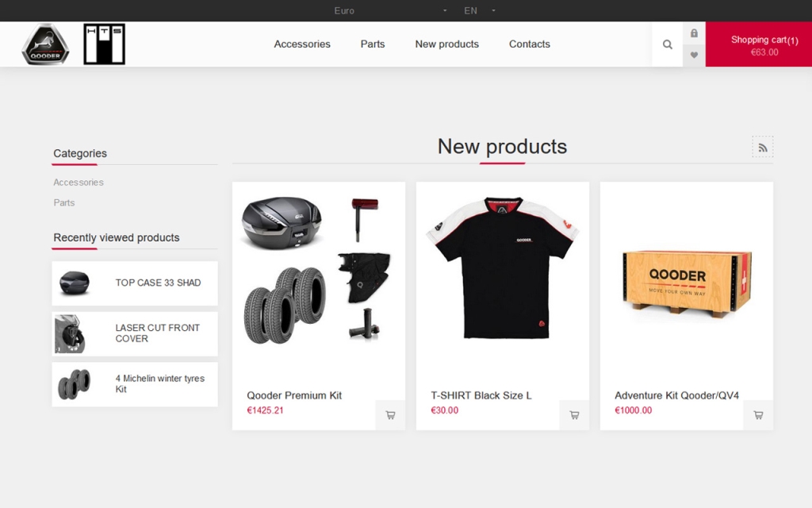Open T-SHIRT Black Size L title

click(481, 395)
